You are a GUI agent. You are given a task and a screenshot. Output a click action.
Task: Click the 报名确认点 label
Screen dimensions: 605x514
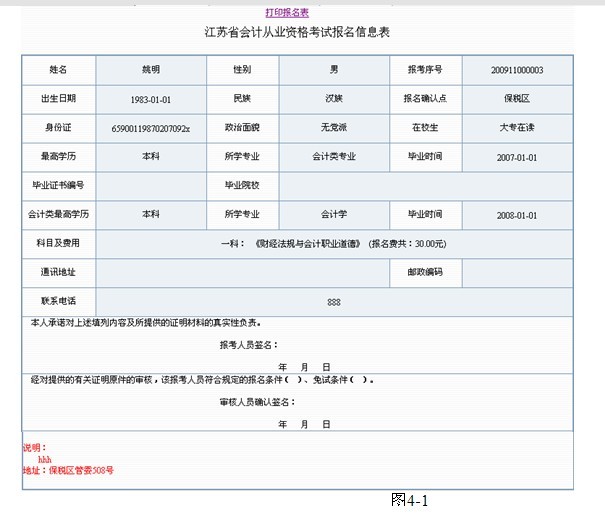pyautogui.click(x=425, y=98)
